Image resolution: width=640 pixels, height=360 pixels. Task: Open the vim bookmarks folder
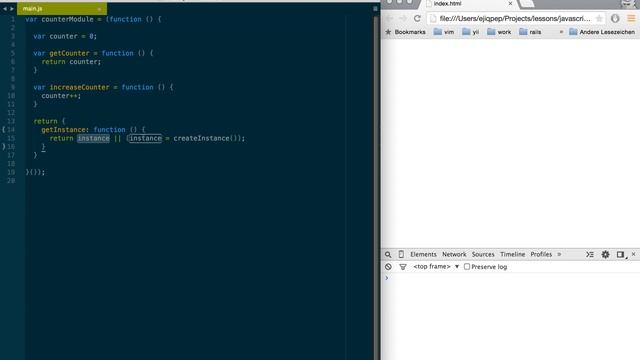point(444,32)
